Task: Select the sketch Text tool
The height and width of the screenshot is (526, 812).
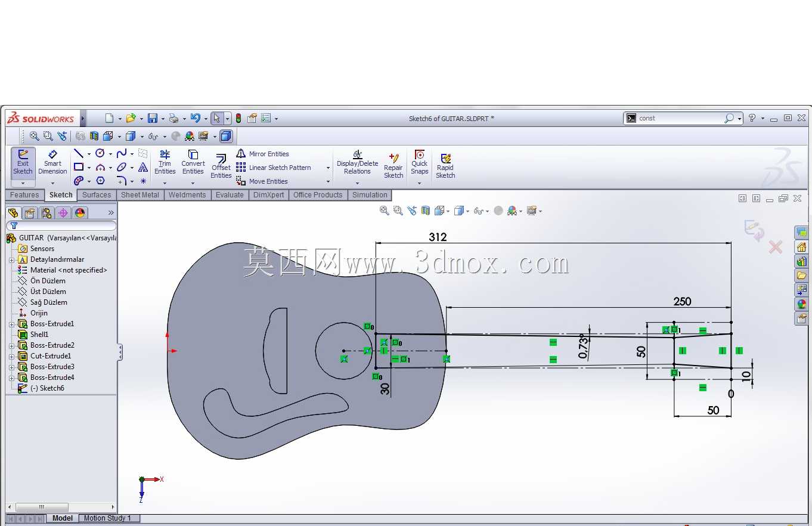Action: [143, 167]
